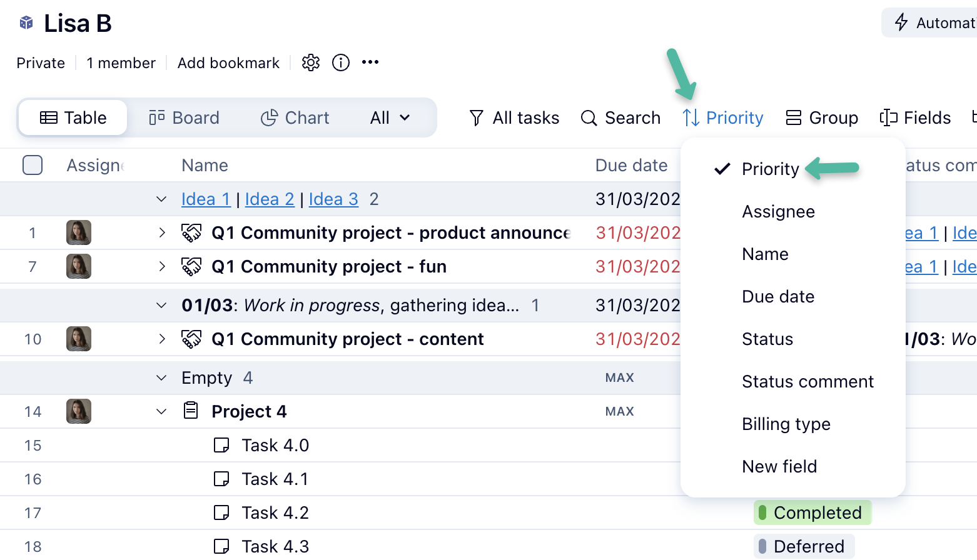Collapse the Empty group
The height and width of the screenshot is (560, 977).
click(x=161, y=378)
